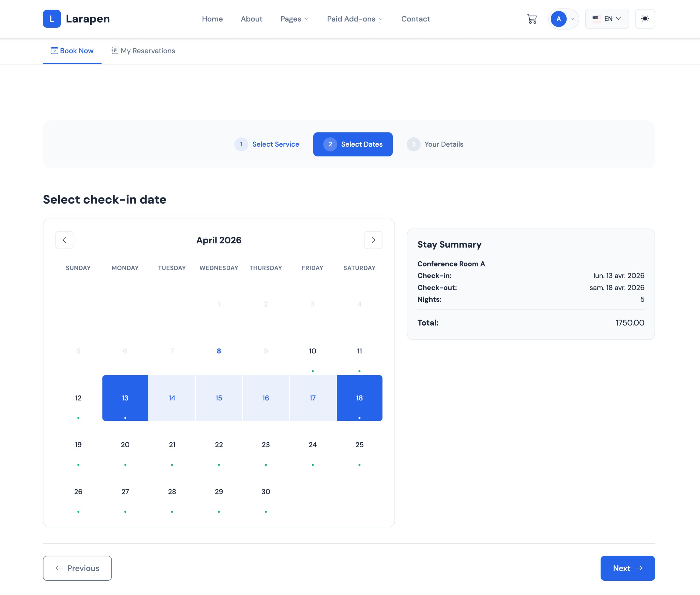This screenshot has width=700, height=595.
Task: Click the user avatar A icon
Action: click(558, 19)
